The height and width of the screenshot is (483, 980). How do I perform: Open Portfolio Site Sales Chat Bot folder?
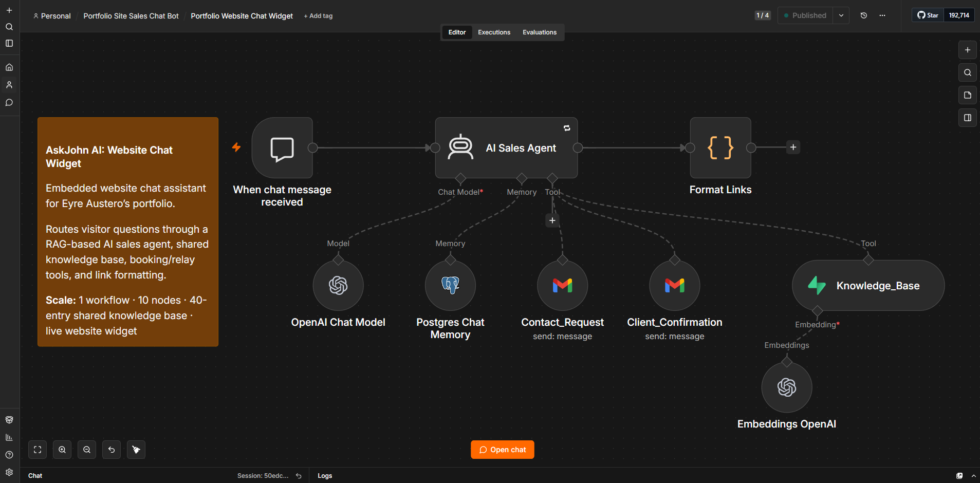pyautogui.click(x=131, y=16)
